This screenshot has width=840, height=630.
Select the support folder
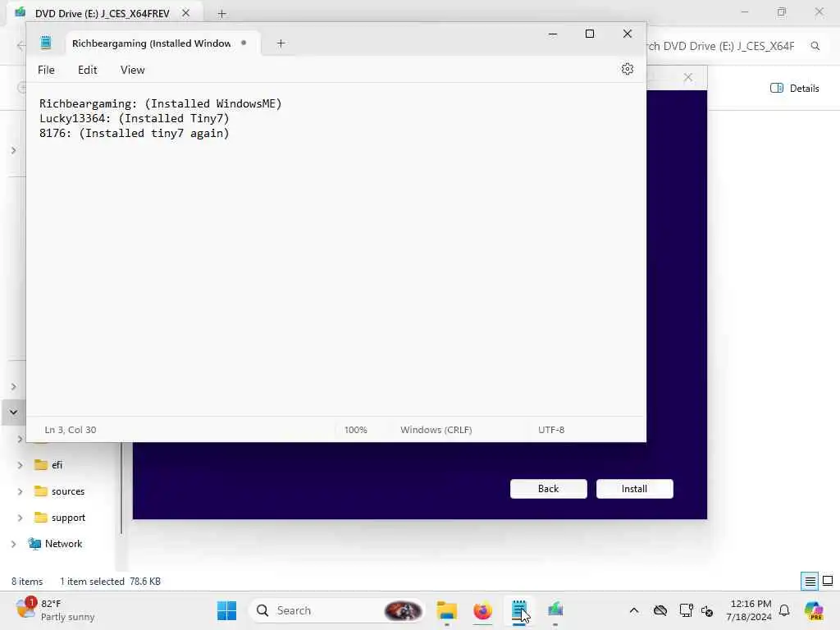click(59, 518)
